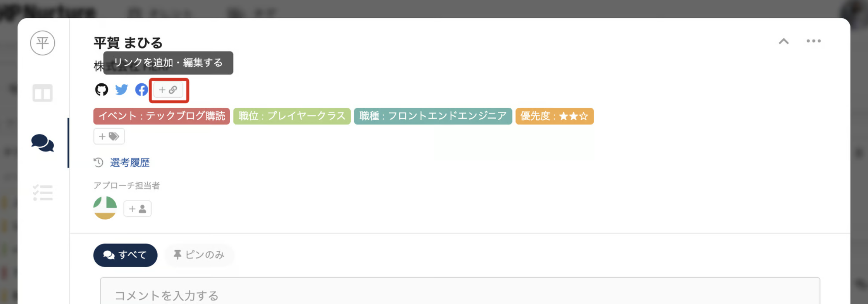This screenshot has height=304, width=868.
Task: Collapse the candidate header with chevron
Action: pos(784,41)
